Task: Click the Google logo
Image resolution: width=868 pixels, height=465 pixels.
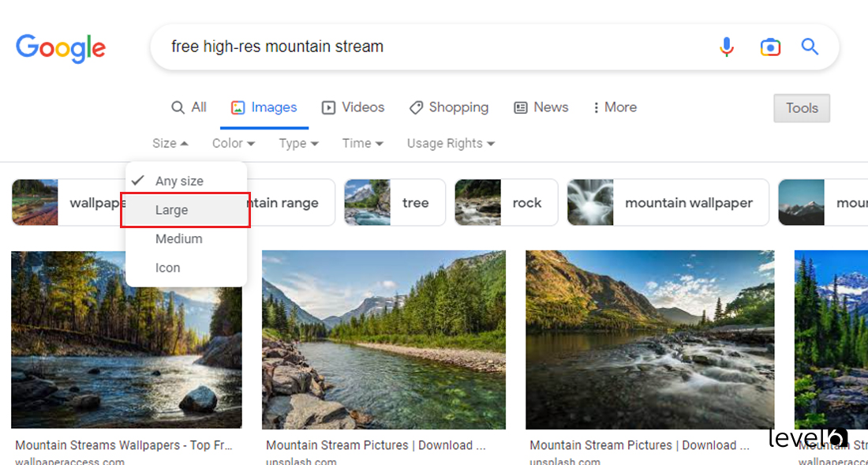Action: [61, 48]
